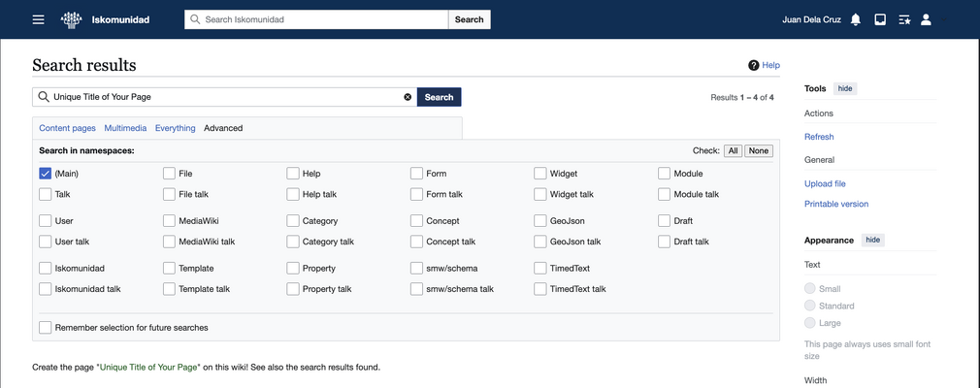
Task: Hide the Appearance sidebar section
Action: [x=873, y=240]
